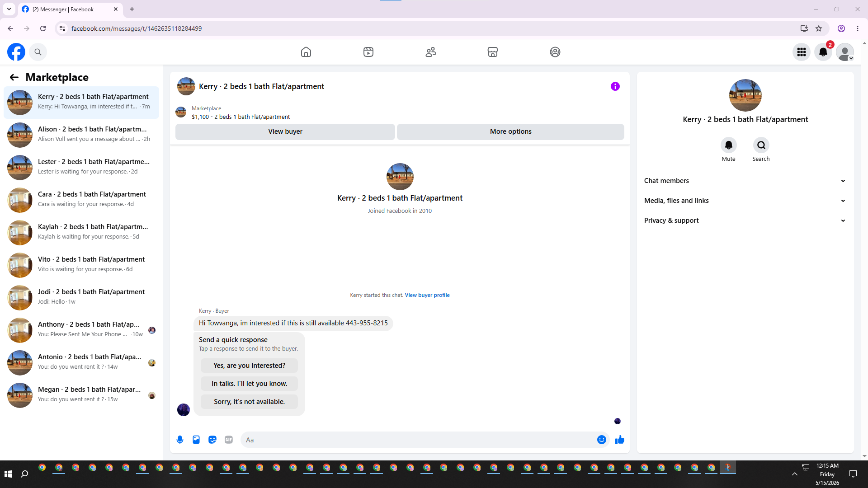Click the browser reload button
Image resolution: width=868 pixels, height=488 pixels.
[x=43, y=28]
